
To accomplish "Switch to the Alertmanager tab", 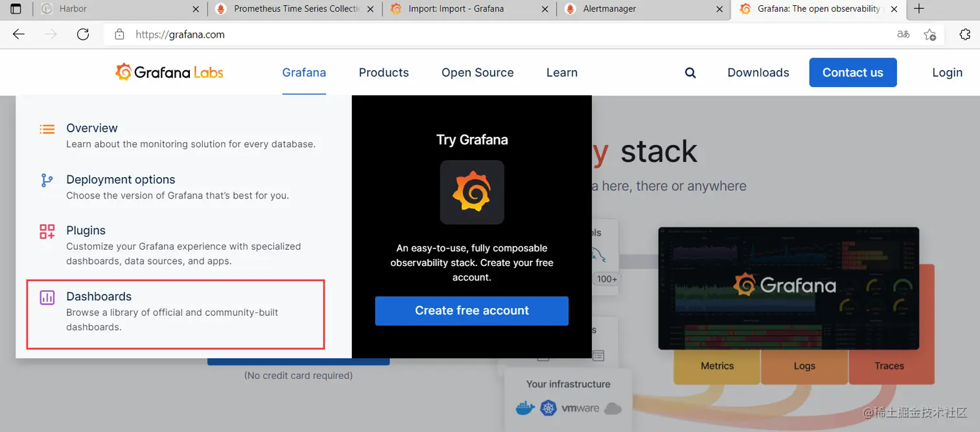I will tap(642, 9).
